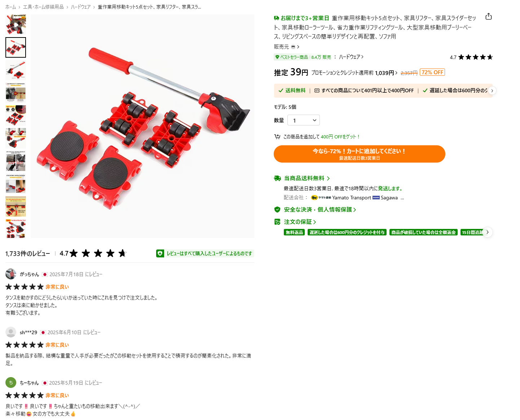This screenshot has width=520, height=420.
Task: Add to cart with orange -72% button
Action: tap(359, 154)
